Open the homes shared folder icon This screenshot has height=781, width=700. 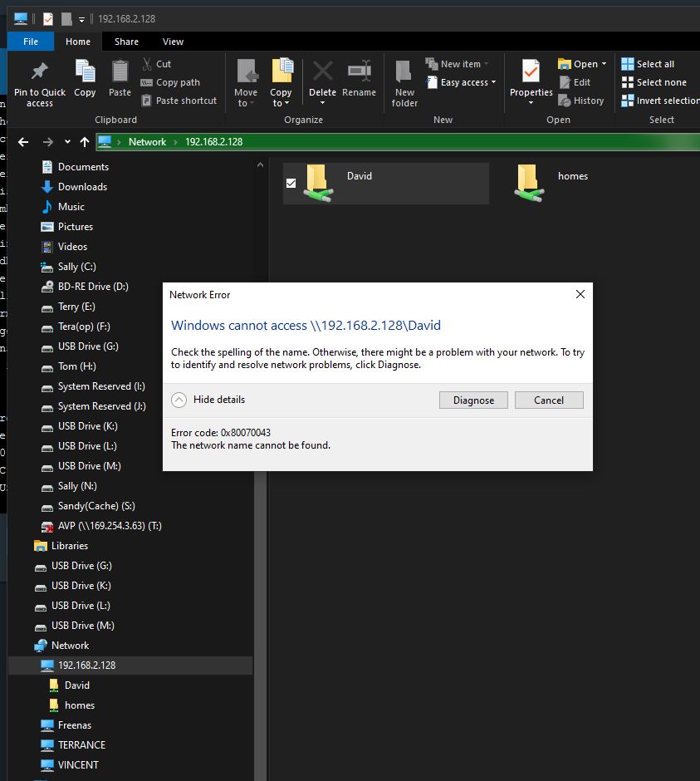(529, 184)
